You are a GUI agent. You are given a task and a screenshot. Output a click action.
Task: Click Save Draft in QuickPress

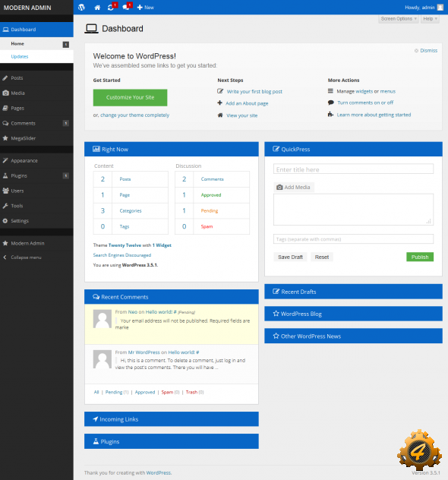pyautogui.click(x=290, y=257)
